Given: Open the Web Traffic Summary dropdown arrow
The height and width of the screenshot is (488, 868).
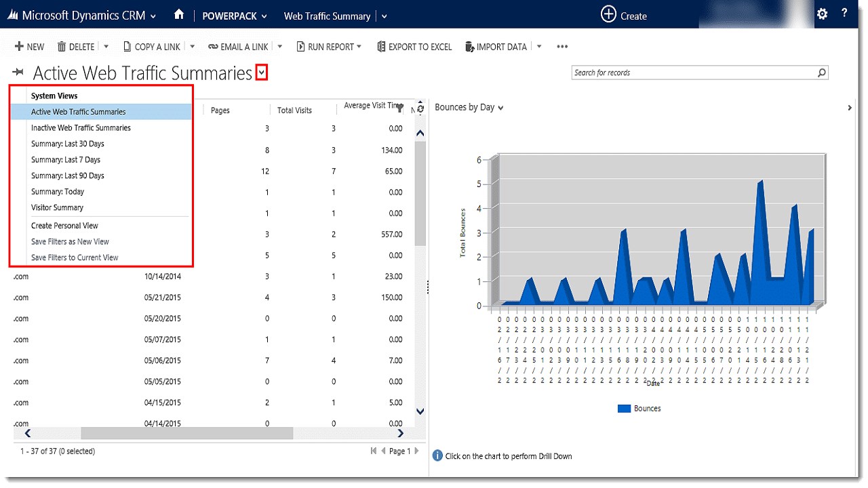Looking at the screenshot, I should [384, 16].
